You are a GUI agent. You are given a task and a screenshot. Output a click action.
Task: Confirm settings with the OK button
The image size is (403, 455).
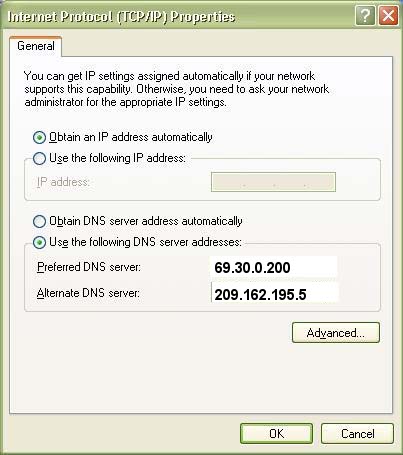click(276, 434)
